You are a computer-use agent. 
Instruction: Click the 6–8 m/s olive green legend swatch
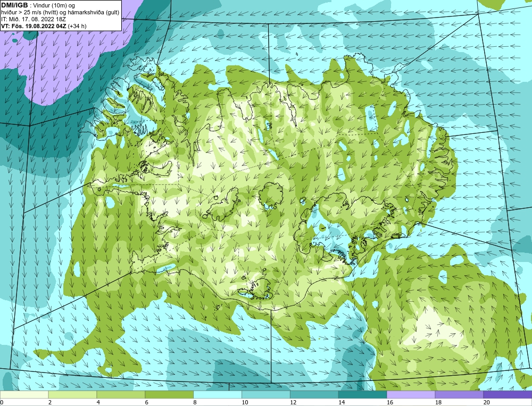(169, 395)
